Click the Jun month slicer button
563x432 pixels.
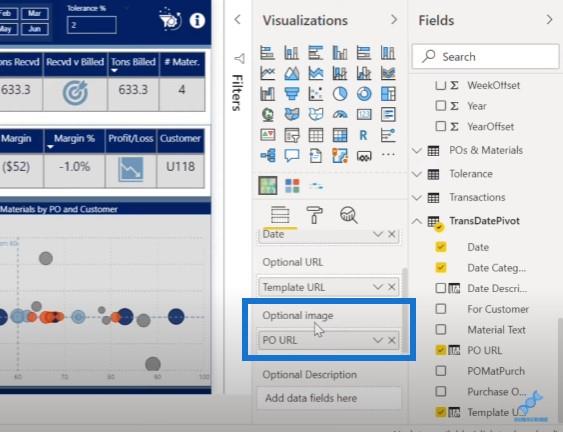(x=34, y=29)
